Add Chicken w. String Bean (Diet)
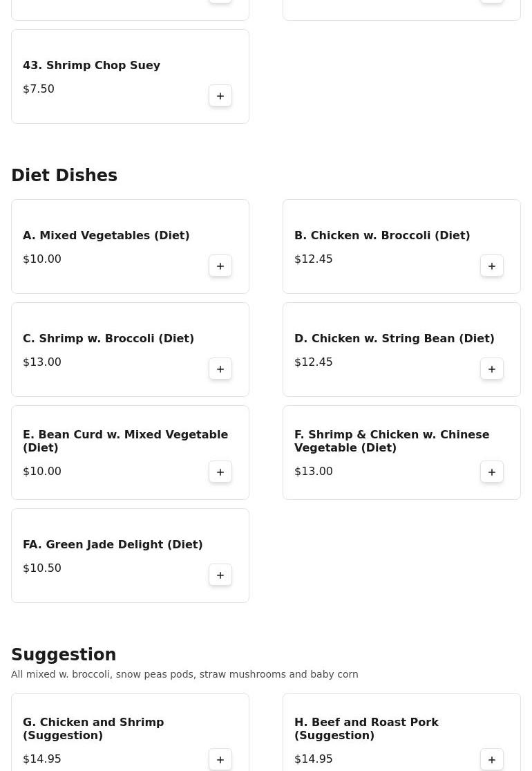Screen dimensions: 532x771 [492, 369]
